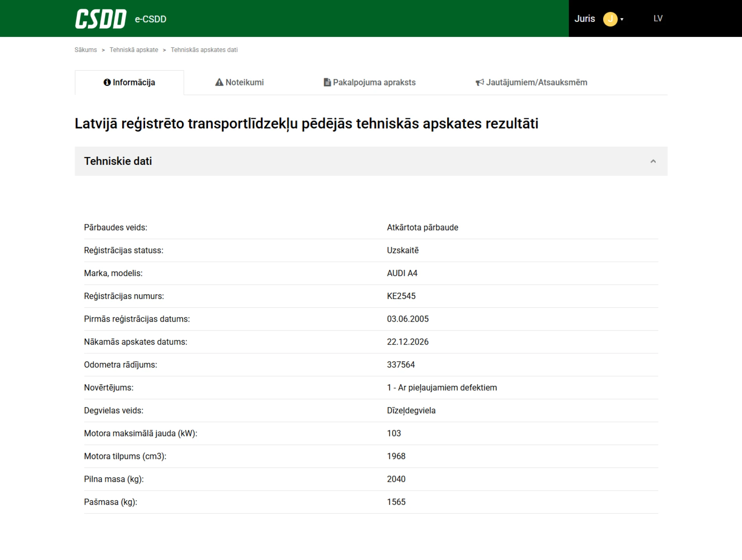Open the Pakalpojuma apraksts tab
Viewport: 742px width, 560px height.
tap(374, 82)
